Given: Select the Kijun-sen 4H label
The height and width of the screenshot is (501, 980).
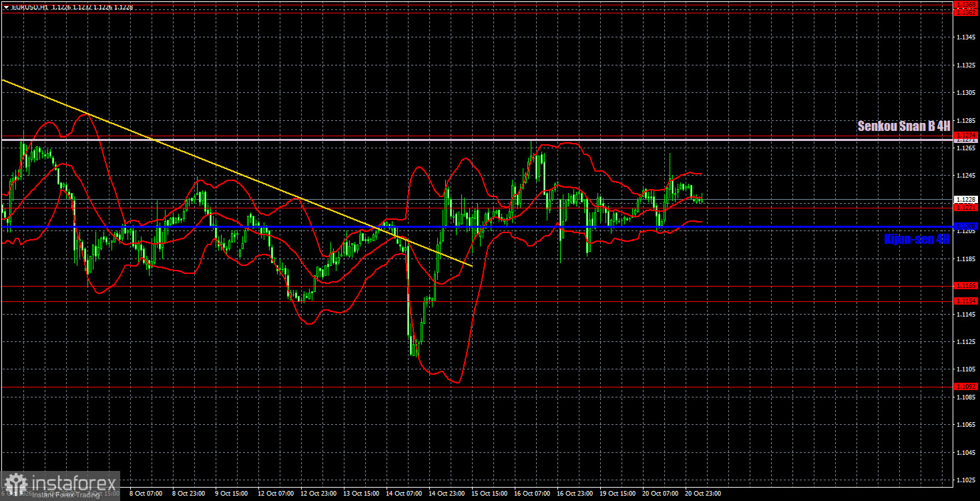Looking at the screenshot, I should click(x=916, y=239).
